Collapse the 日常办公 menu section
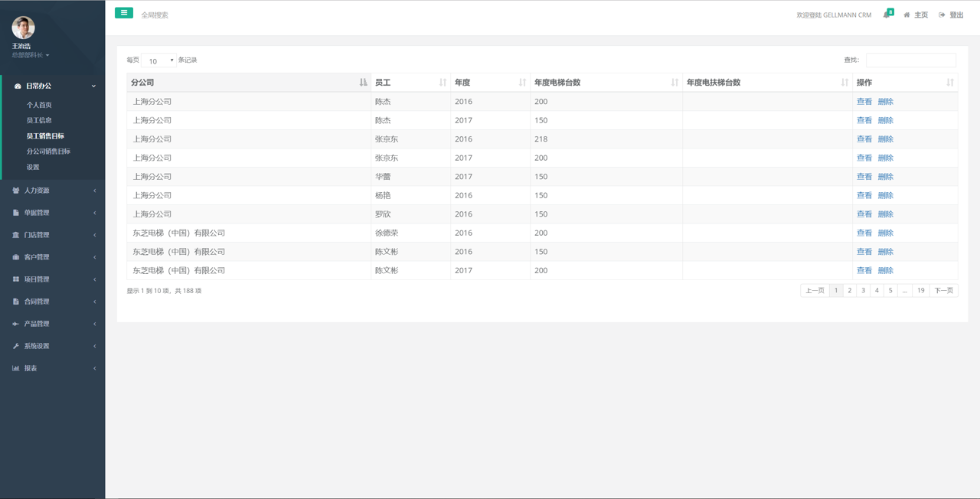Viewport: 980px width, 499px height. (x=52, y=86)
